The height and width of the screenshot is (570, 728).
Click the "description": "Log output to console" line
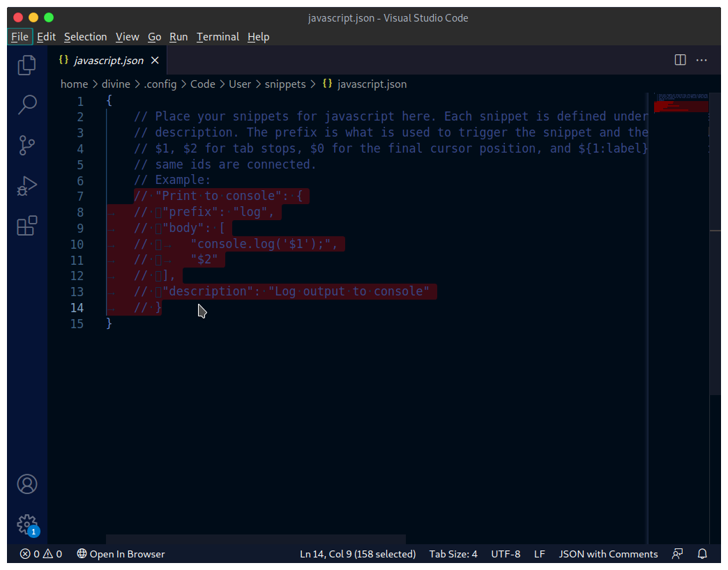pos(282,291)
